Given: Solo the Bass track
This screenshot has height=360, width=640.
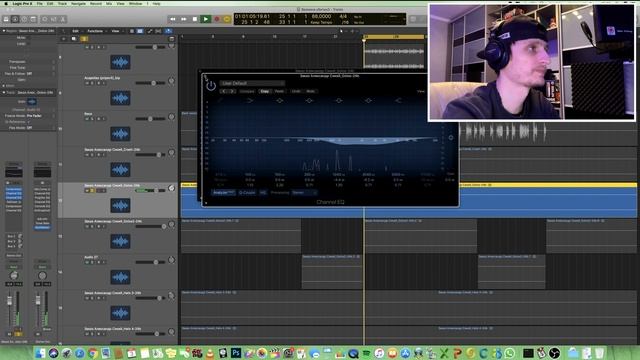Looking at the screenshot, I should click(x=93, y=119).
